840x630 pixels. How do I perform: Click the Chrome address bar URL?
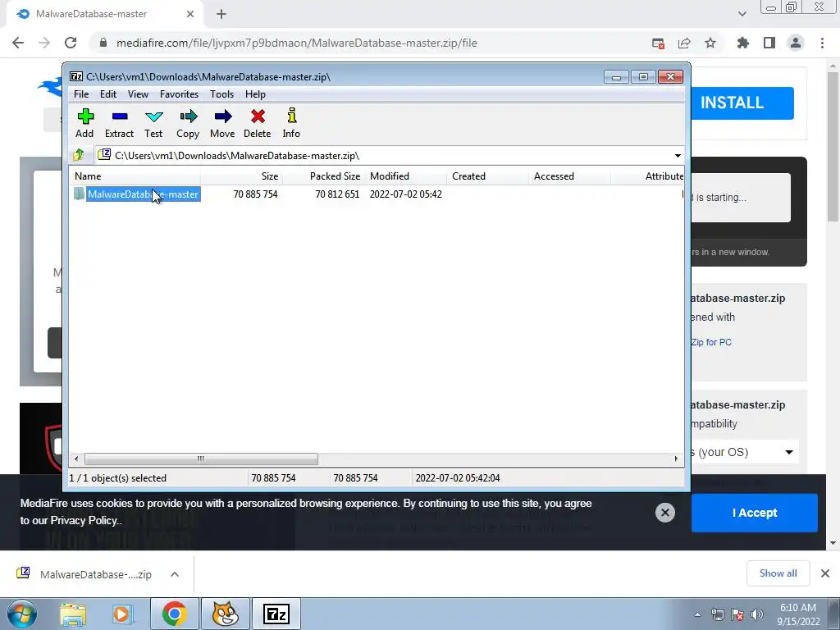pos(296,43)
